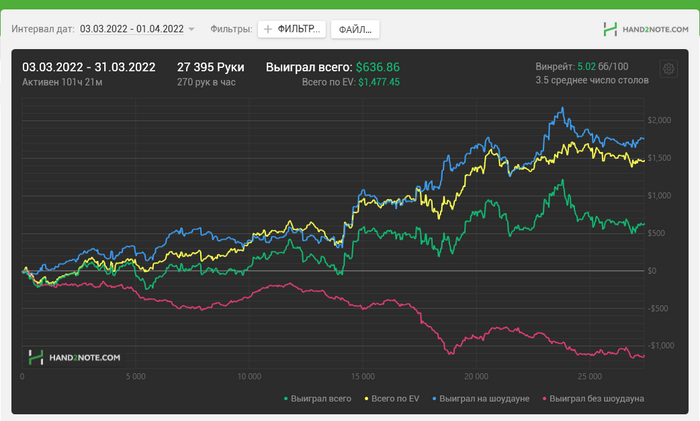Click the 15 000 x-axis label
The width and height of the screenshot is (700, 421).
(x=362, y=376)
